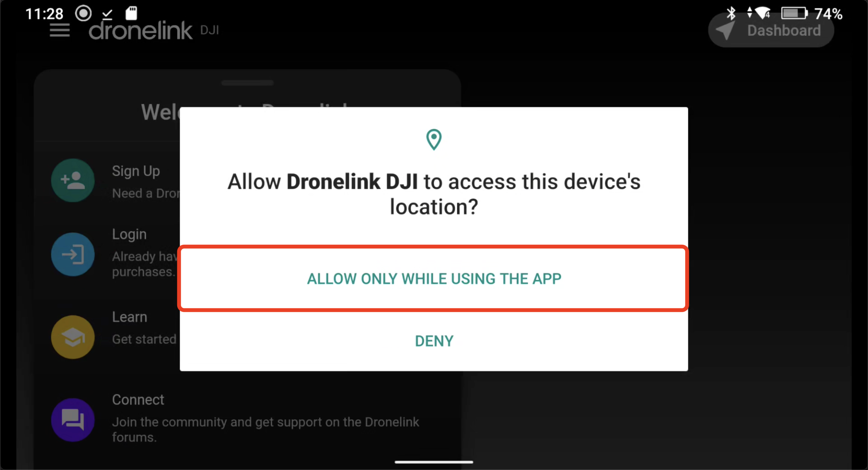The image size is (868, 470).
Task: Tap the blue Login arrow icon
Action: (x=73, y=254)
